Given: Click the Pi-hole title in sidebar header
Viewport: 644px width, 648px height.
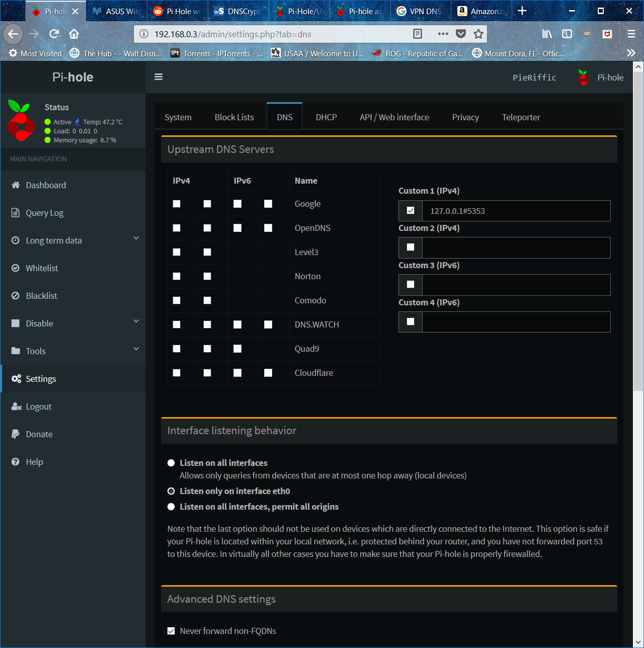Looking at the screenshot, I should pyautogui.click(x=73, y=77).
